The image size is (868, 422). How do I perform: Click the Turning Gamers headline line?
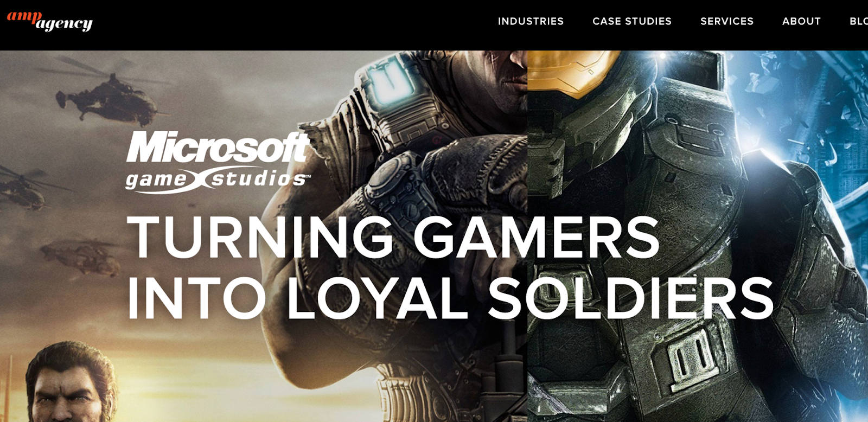393,238
